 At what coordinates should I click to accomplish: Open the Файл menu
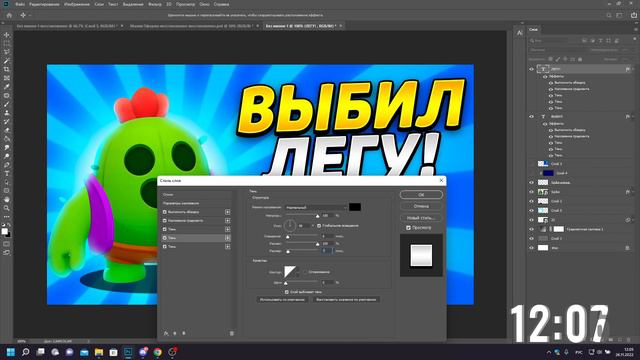point(20,4)
